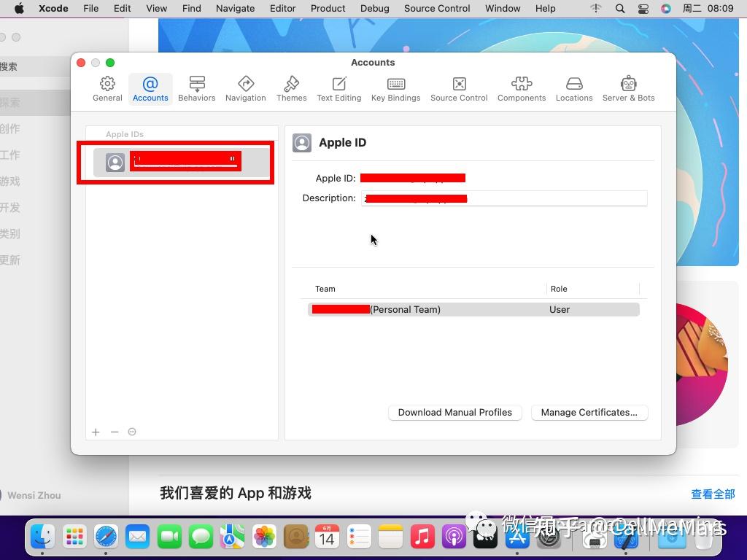Select the Apple ID account in the list
The height and width of the screenshot is (560, 747).
pyautogui.click(x=182, y=163)
